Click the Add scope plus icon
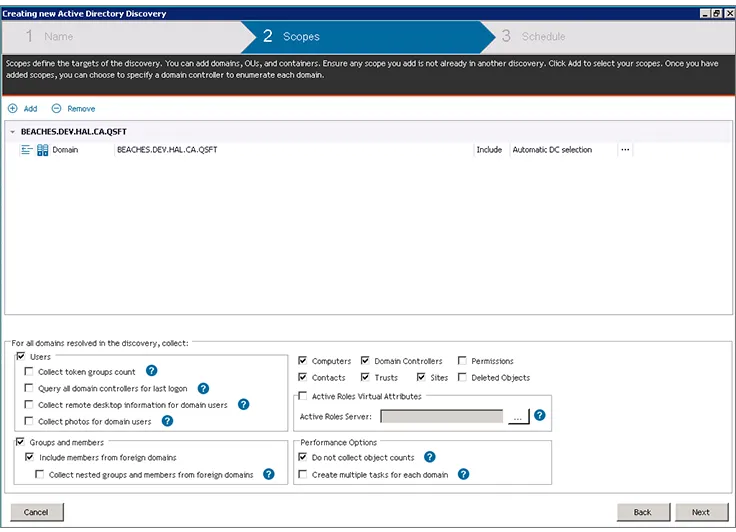Viewport: 736px width, 532px height. click(x=13, y=108)
